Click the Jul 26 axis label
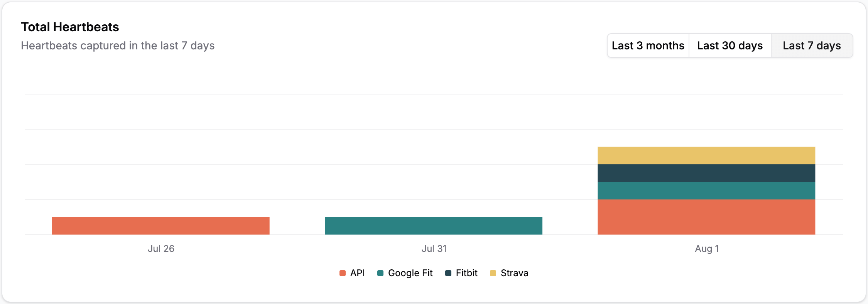 [x=161, y=249]
